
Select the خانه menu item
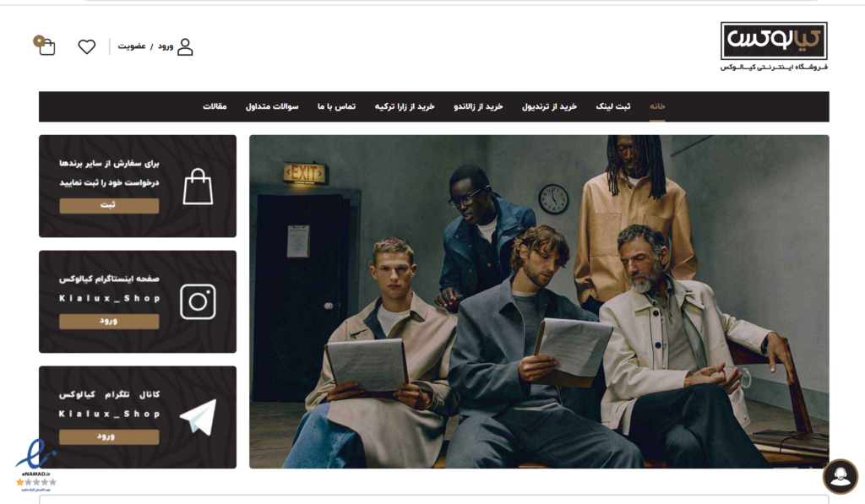pyautogui.click(x=657, y=106)
